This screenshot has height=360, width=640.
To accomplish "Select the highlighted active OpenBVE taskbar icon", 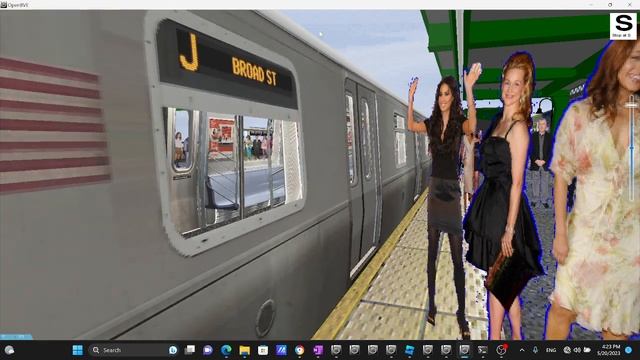I will pyautogui.click(x=464, y=350).
